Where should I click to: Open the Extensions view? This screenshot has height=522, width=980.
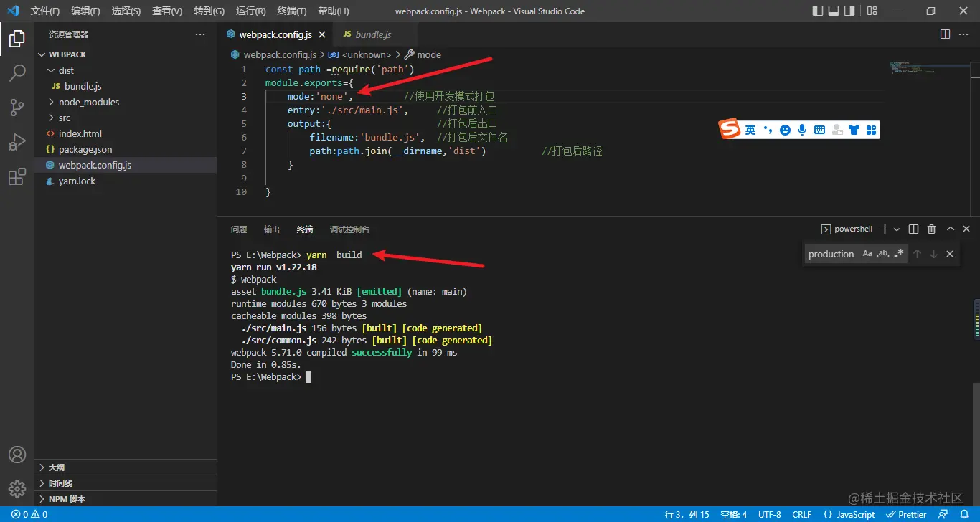coord(17,176)
